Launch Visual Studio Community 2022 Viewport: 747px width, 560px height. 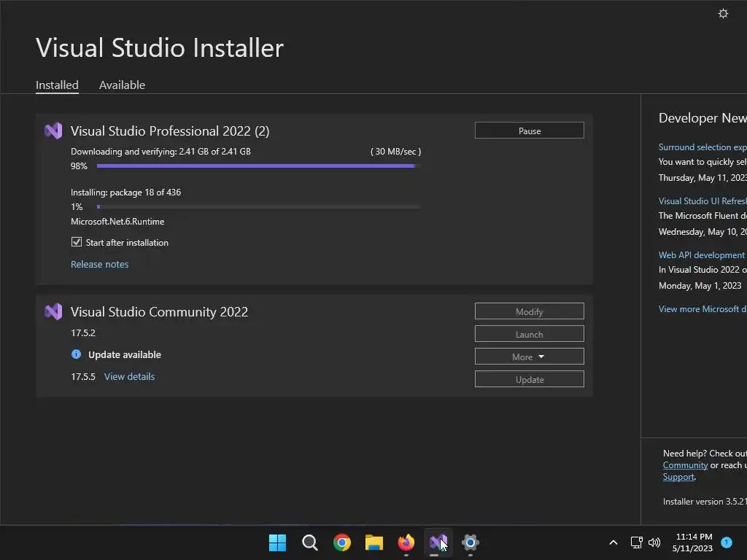(x=530, y=334)
